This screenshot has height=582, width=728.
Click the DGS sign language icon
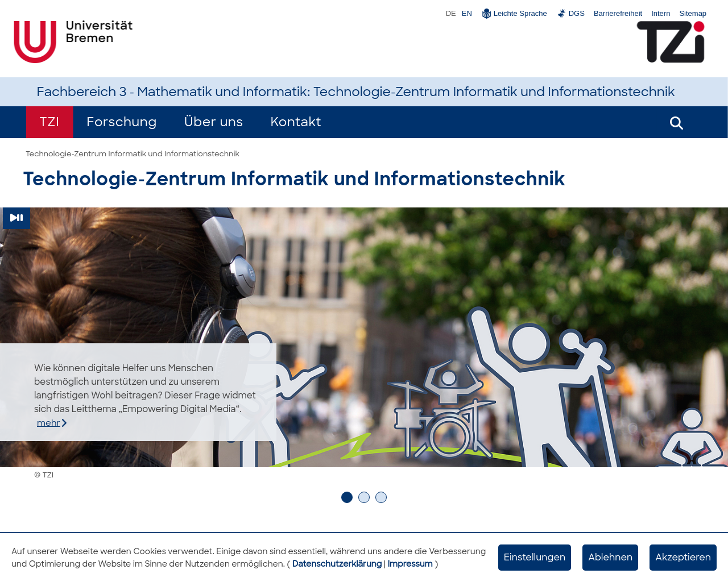pos(561,14)
